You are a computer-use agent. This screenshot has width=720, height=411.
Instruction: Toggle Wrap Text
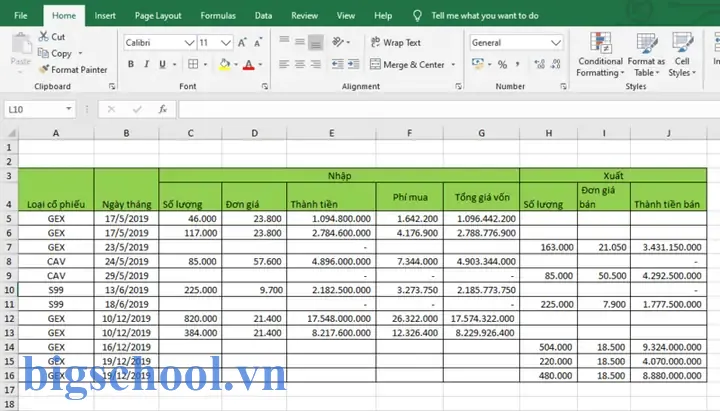(395, 42)
